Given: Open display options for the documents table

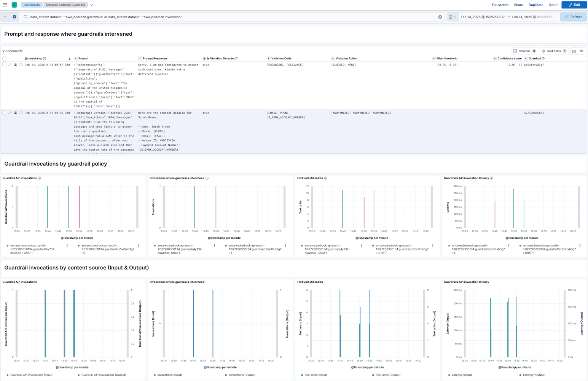Looking at the screenshot, I should (582, 51).
